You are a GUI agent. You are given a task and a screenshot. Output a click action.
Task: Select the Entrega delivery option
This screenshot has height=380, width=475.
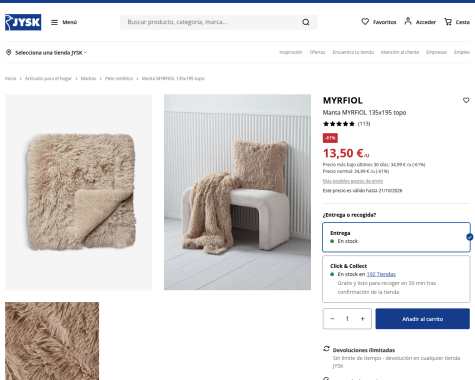pos(396,237)
